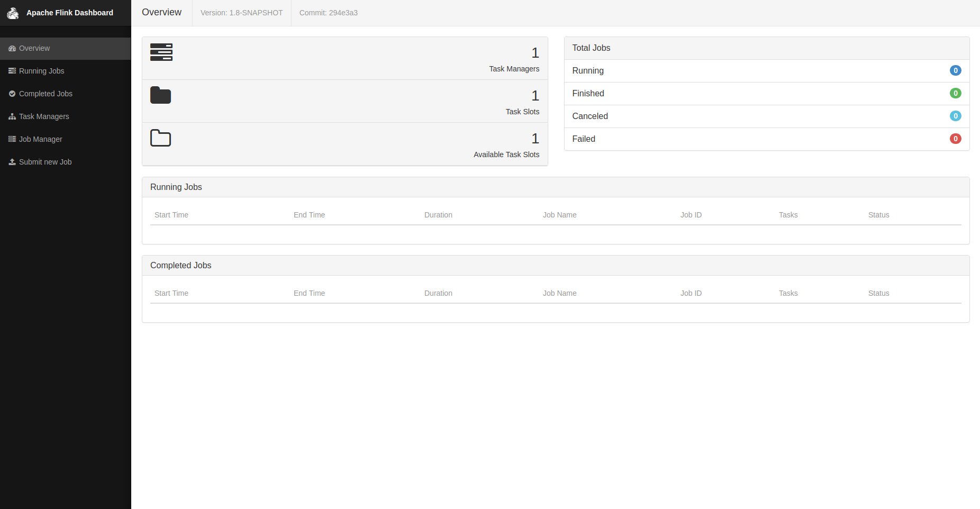This screenshot has width=980, height=509.
Task: Click the Running Jobs sidebar icon
Action: coord(12,71)
